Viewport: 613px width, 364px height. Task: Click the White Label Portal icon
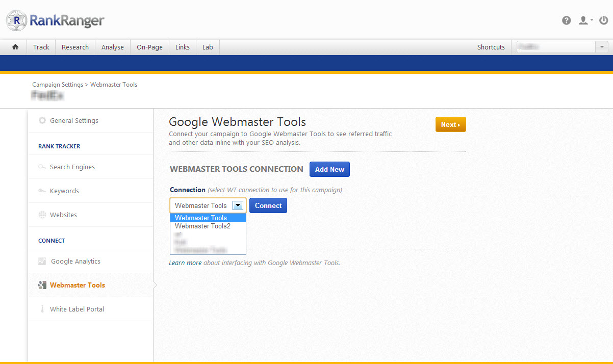pyautogui.click(x=42, y=309)
